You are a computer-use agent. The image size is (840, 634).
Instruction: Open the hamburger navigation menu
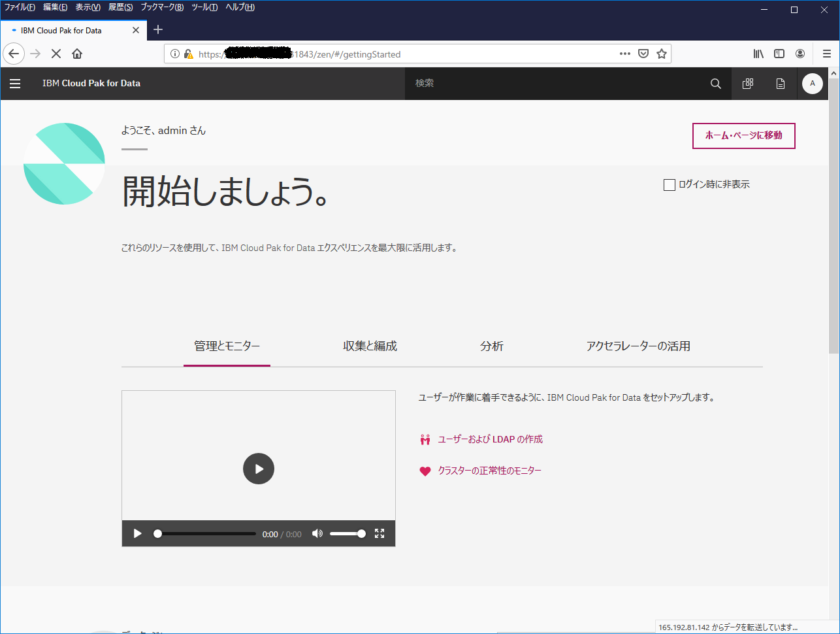tap(15, 84)
